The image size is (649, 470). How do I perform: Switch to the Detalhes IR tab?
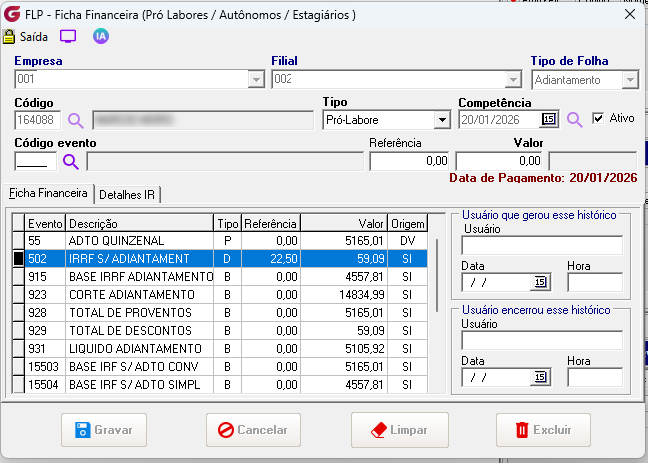click(x=127, y=194)
